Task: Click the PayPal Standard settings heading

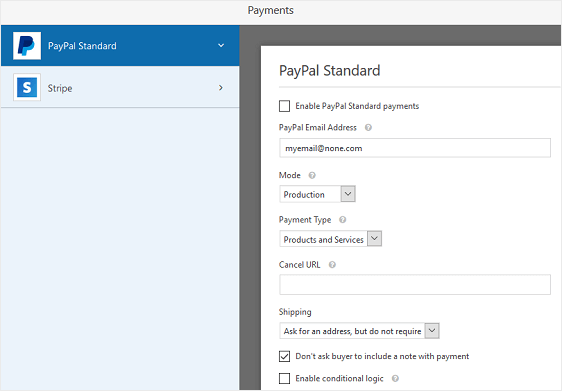Action: [x=329, y=70]
